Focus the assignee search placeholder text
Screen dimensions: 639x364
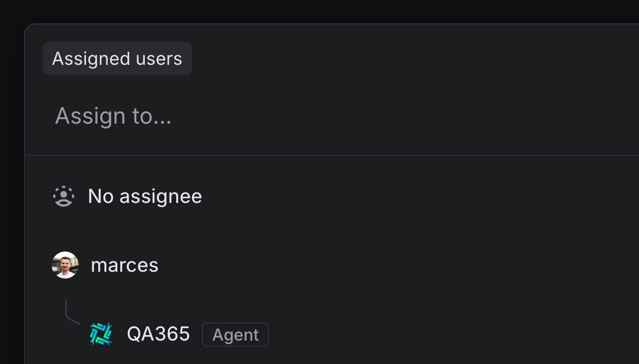click(113, 116)
